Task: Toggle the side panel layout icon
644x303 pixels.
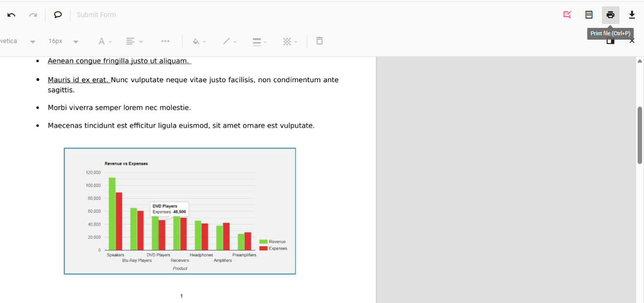Action: pyautogui.click(x=610, y=42)
